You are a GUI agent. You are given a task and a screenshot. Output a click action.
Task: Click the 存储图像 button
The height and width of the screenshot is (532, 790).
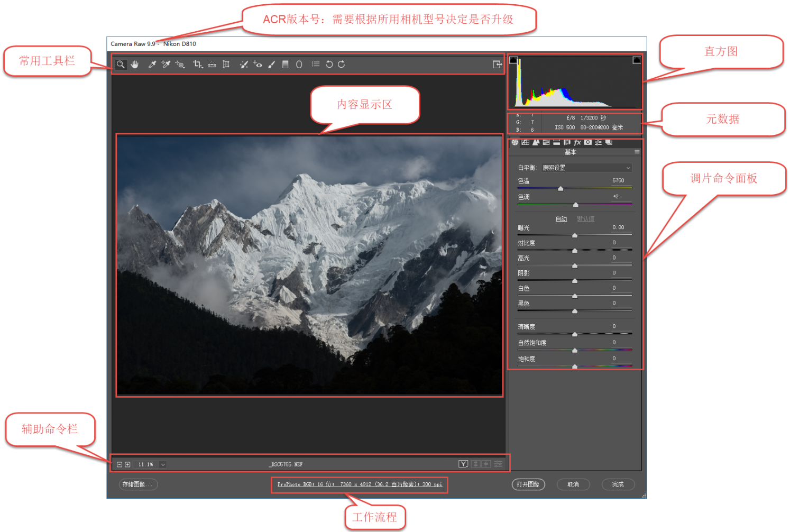click(139, 484)
